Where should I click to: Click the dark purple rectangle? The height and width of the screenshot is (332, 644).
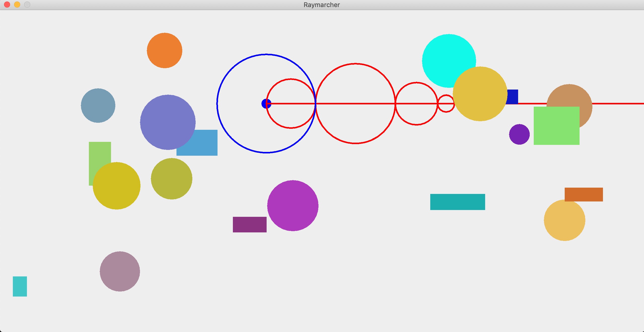point(249,224)
